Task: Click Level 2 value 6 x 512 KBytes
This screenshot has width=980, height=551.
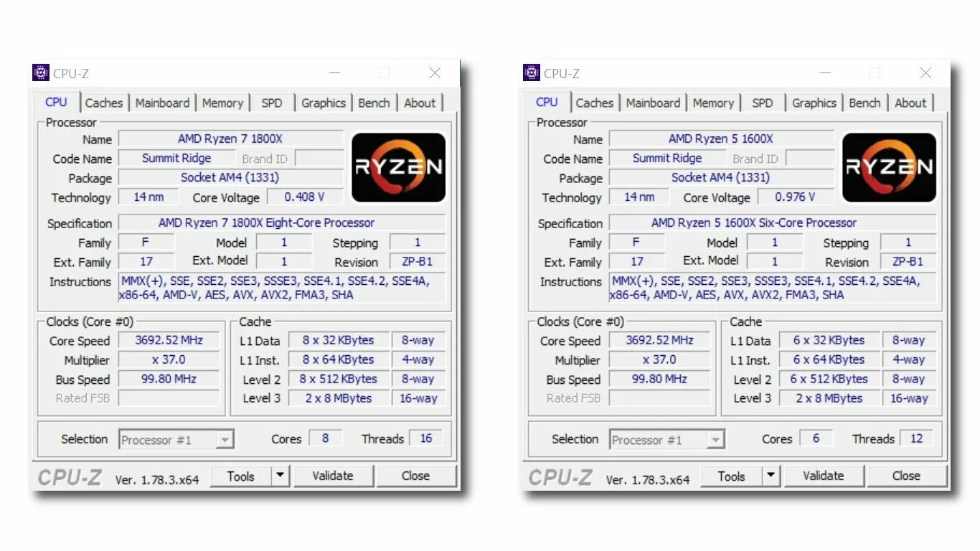Action: coord(829,379)
